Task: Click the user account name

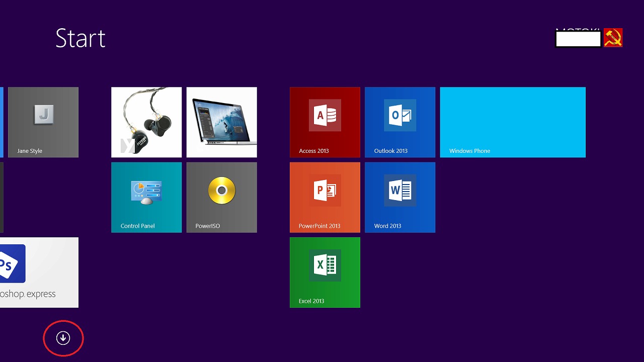Action: tap(578, 38)
